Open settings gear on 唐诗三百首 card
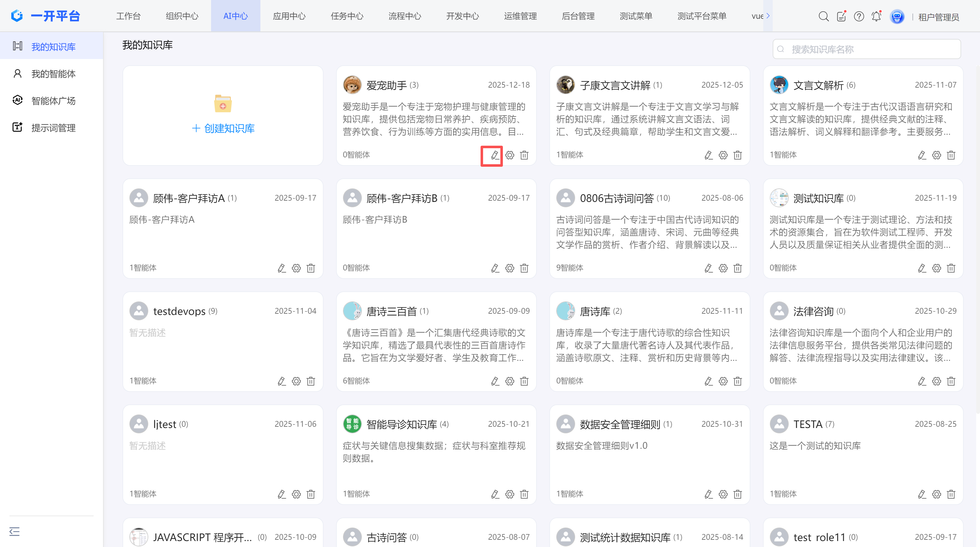 (x=509, y=381)
